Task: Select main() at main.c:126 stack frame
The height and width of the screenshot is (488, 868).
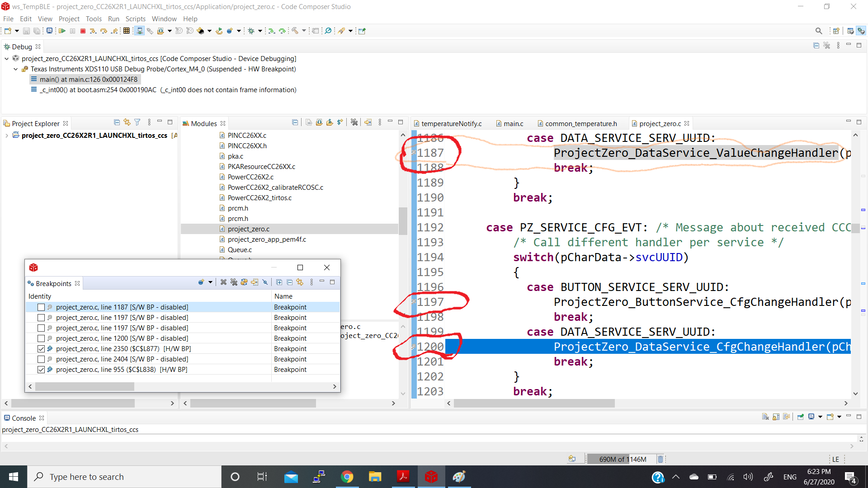Action: click(x=88, y=80)
